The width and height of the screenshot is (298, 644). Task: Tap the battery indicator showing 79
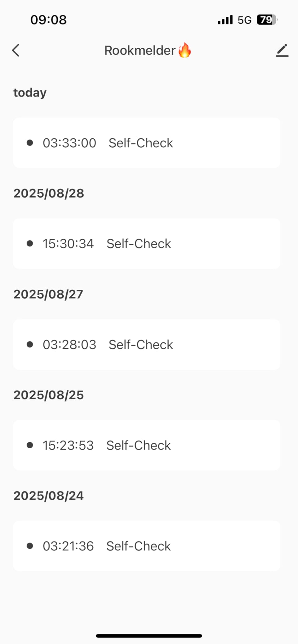coord(267,20)
